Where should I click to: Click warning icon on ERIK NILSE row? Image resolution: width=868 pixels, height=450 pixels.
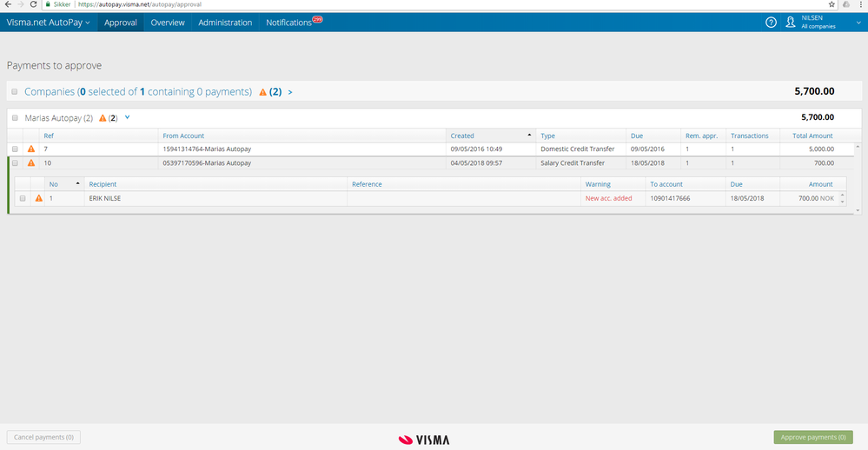point(39,198)
